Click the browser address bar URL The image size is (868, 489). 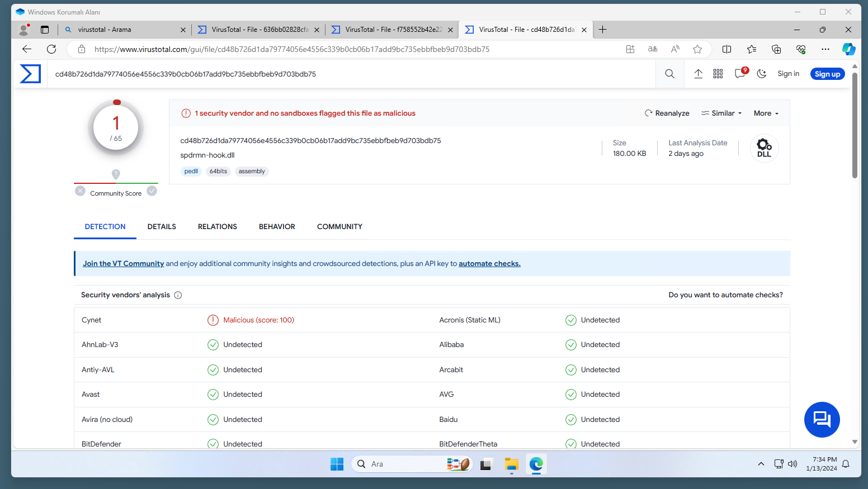coord(292,49)
